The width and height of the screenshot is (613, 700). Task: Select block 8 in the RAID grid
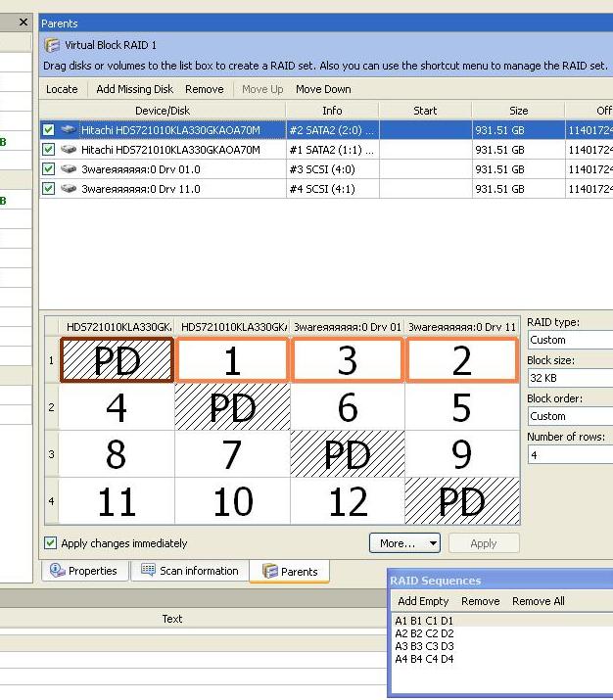[117, 454]
